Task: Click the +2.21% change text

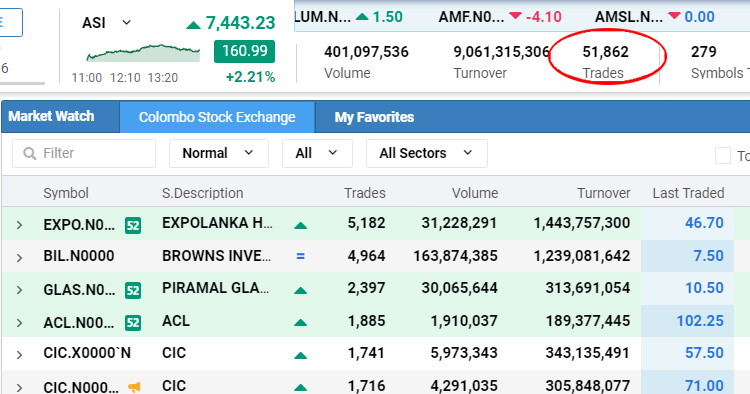Action: (x=250, y=77)
